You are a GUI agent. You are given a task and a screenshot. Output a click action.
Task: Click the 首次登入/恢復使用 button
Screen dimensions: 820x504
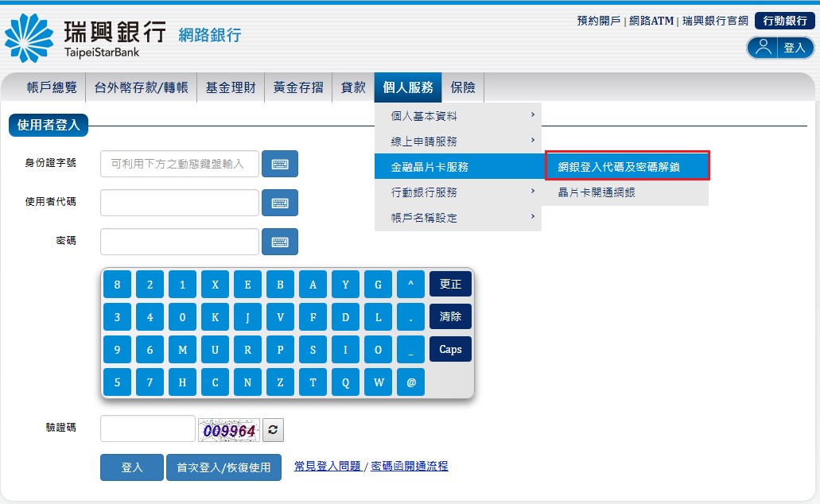pyautogui.click(x=223, y=467)
